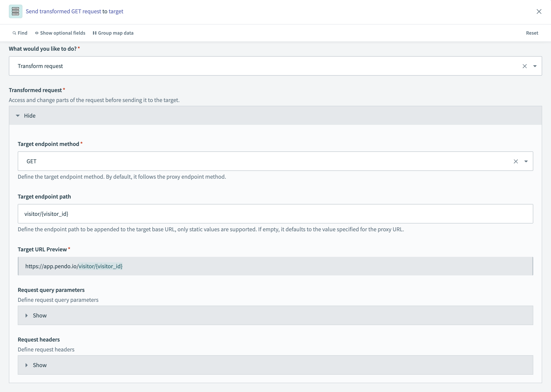Viewport: 551px width, 392px height.
Task: Click the Target URL Preview box
Action: point(275,266)
